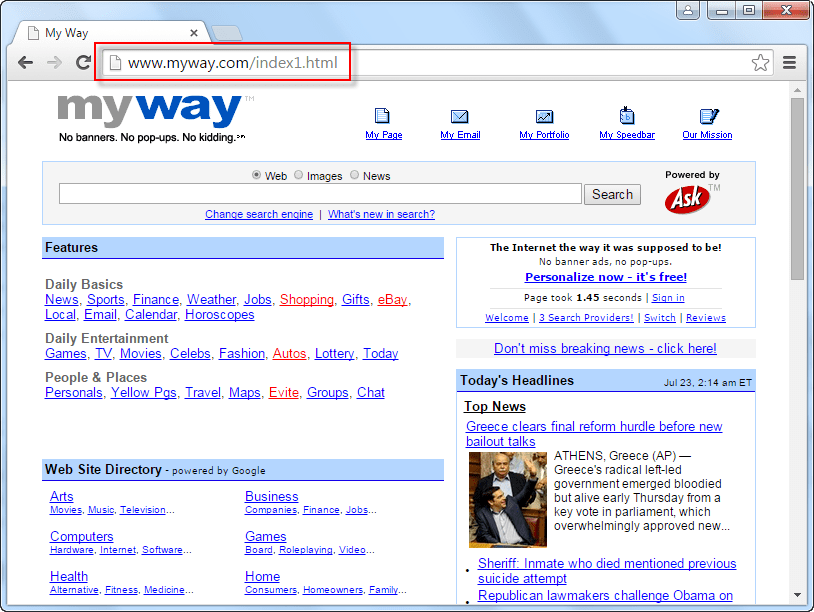
Task: Open the Sheriff inmate headline link
Action: [607, 571]
